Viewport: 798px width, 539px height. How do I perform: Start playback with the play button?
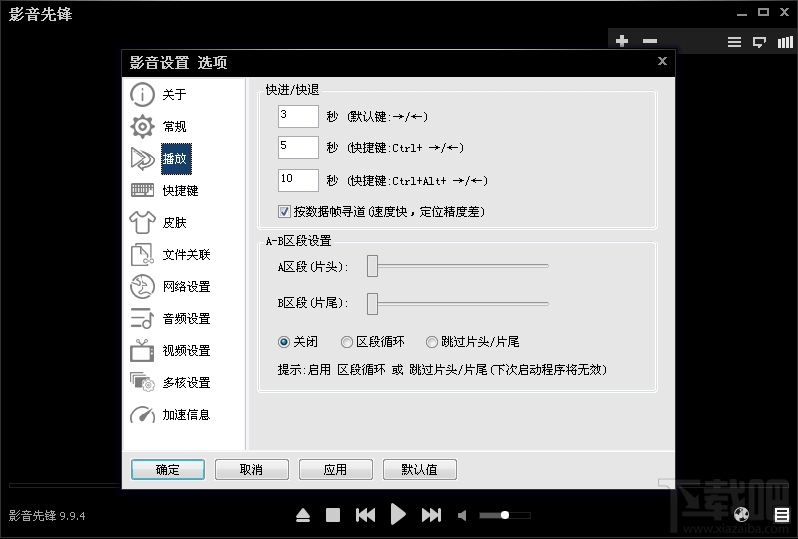pos(398,515)
